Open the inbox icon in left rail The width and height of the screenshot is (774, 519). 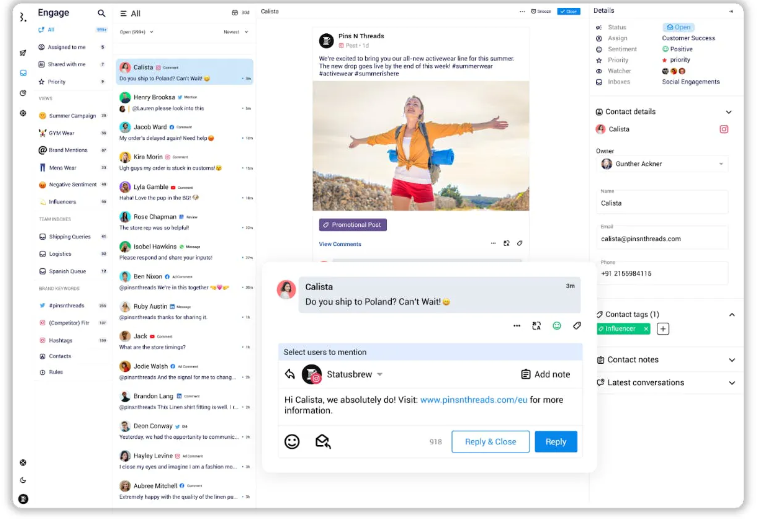click(x=23, y=73)
